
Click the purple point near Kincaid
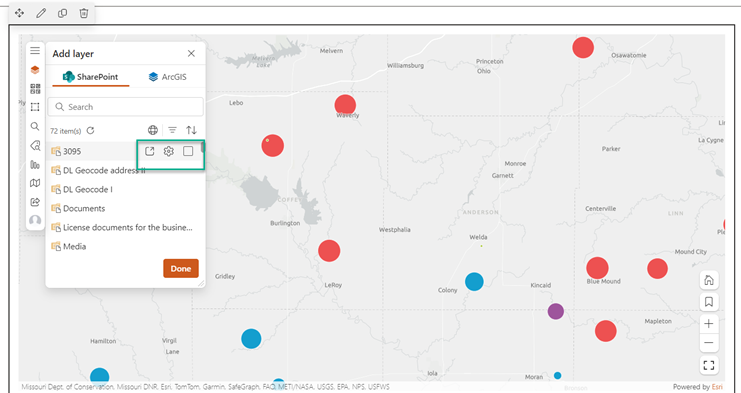tap(556, 311)
